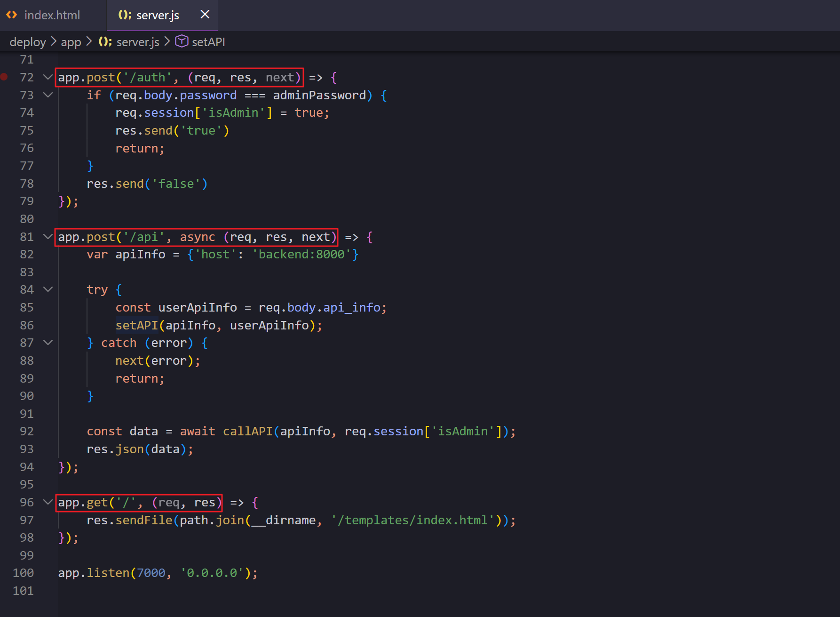
Task: Click the setAPI call on line 86
Action: pyautogui.click(x=137, y=325)
